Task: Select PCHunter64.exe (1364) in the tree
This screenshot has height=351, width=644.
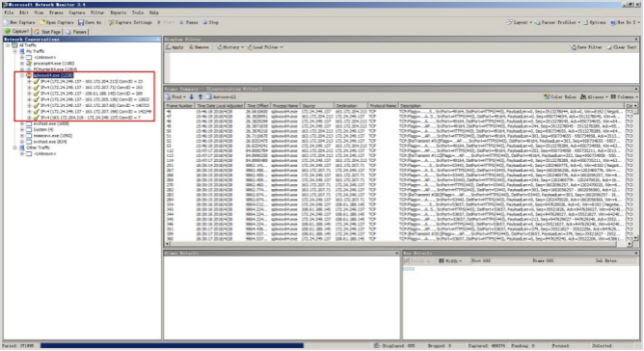Action: pyautogui.click(x=55, y=69)
